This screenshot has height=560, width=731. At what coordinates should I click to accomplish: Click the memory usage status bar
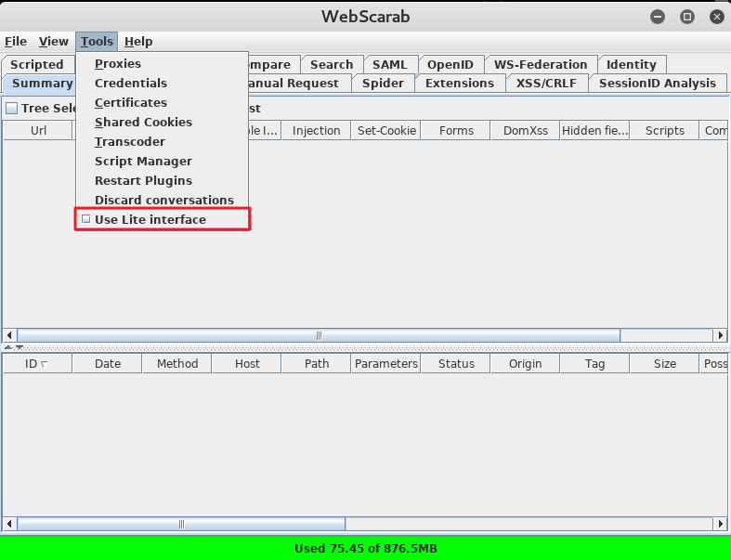pos(366,548)
